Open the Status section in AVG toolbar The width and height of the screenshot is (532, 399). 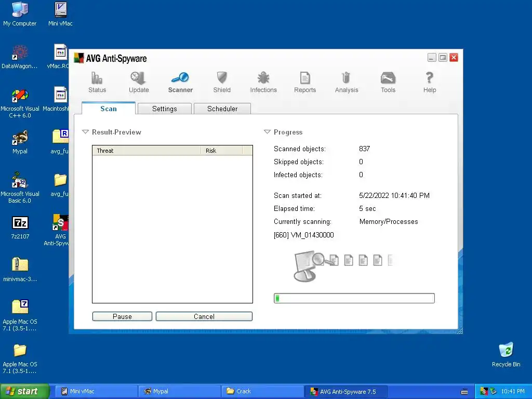click(x=97, y=82)
